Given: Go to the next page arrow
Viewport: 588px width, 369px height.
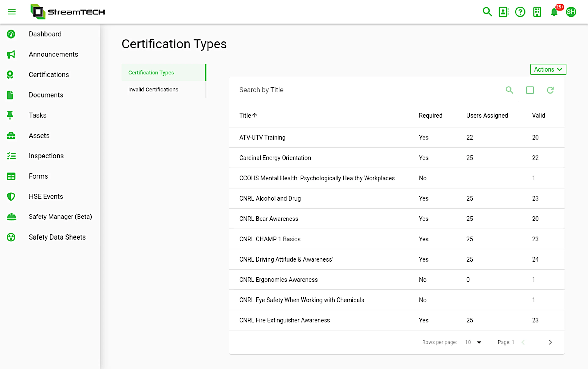Looking at the screenshot, I should click(x=550, y=342).
